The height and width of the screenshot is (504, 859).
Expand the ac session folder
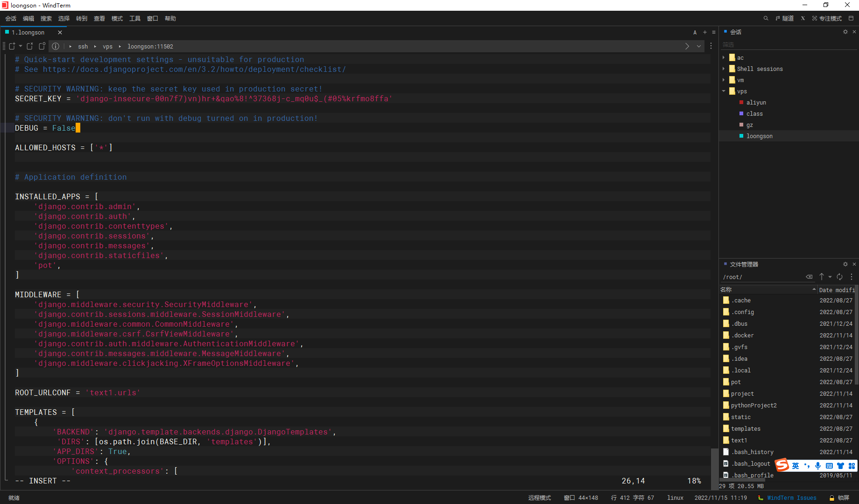pos(724,58)
